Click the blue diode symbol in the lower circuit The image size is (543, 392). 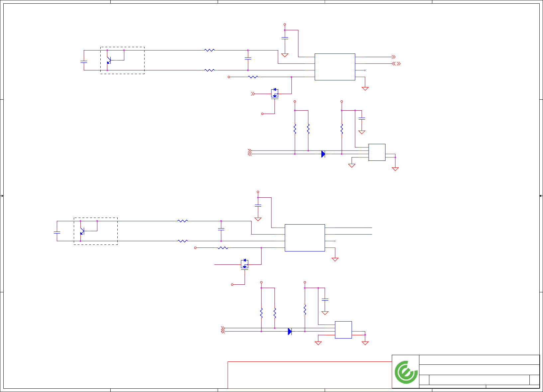[x=290, y=332]
